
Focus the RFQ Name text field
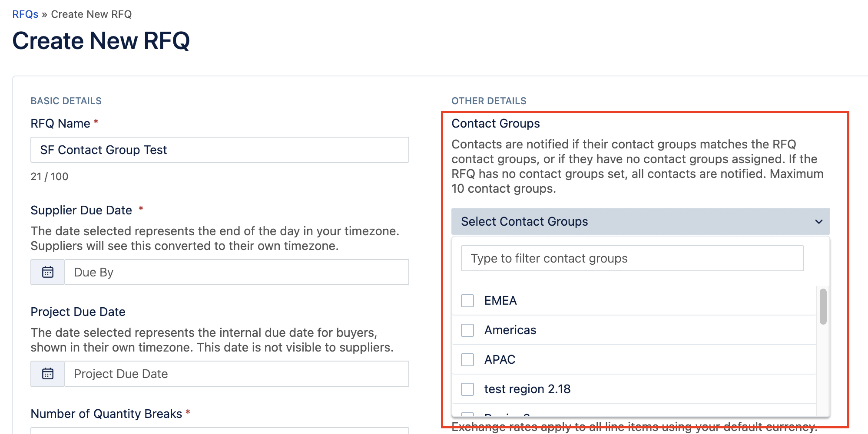coord(219,150)
